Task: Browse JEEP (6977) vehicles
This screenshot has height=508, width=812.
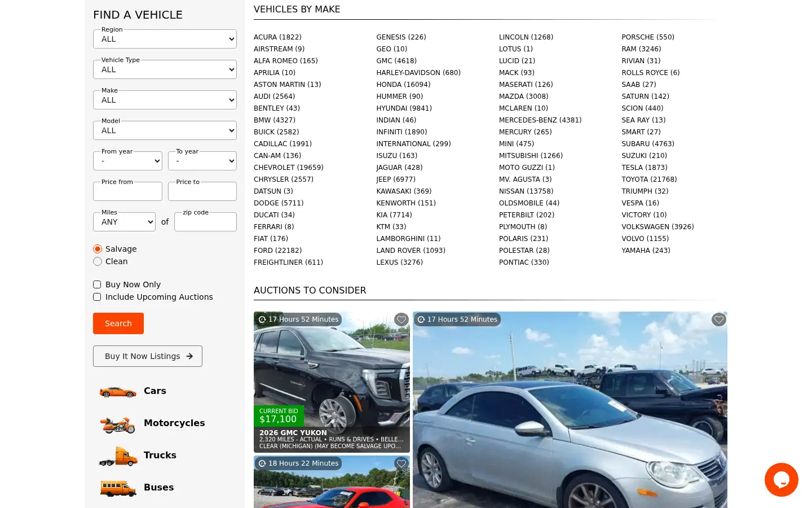Action: pos(396,179)
